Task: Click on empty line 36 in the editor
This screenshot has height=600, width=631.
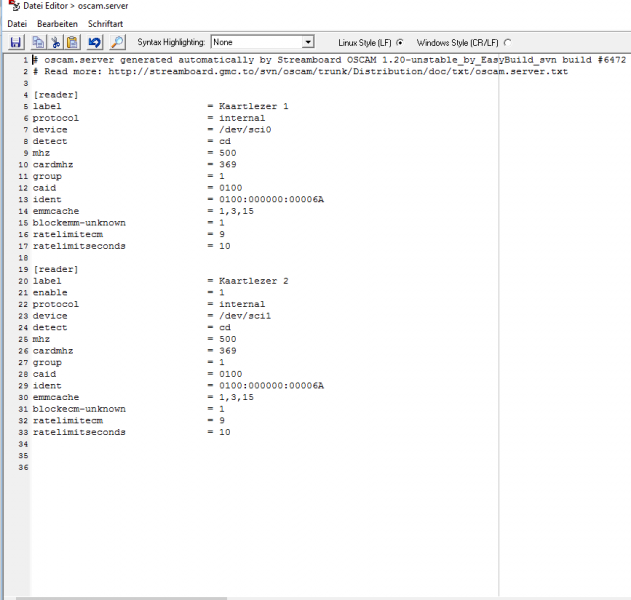Action: click(x=200, y=467)
